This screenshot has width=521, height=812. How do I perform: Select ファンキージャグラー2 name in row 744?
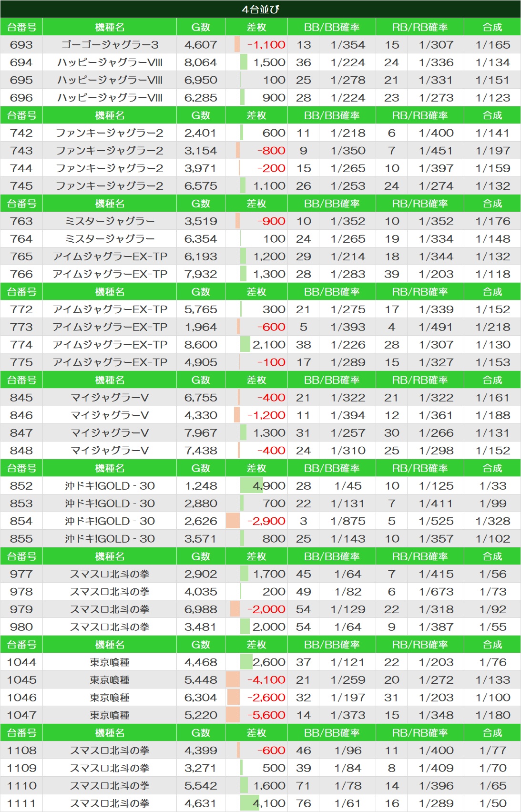click(x=110, y=168)
